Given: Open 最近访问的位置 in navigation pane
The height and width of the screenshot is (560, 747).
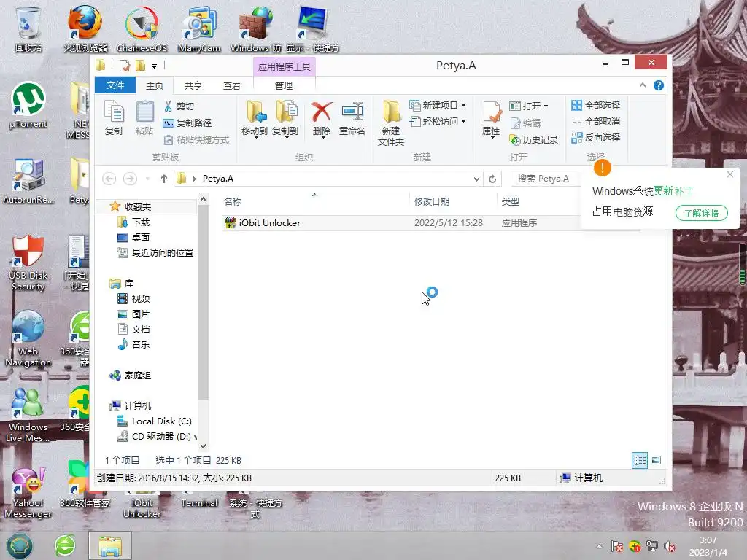Looking at the screenshot, I should [x=162, y=253].
